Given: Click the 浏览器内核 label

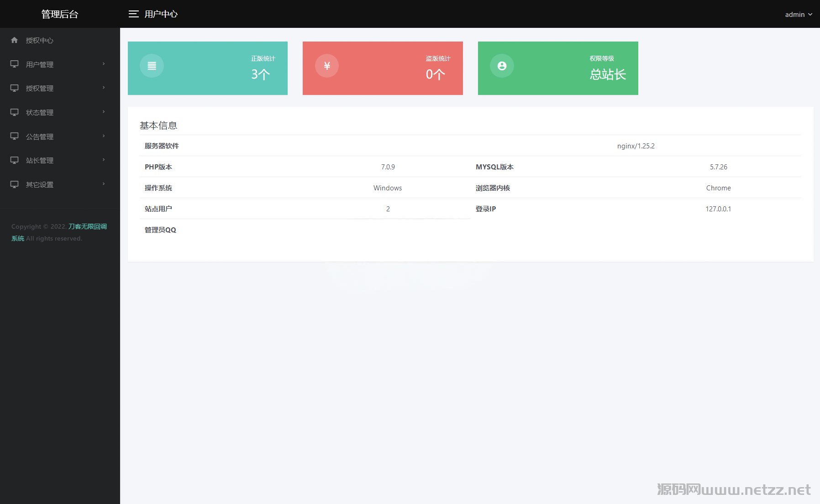Looking at the screenshot, I should pyautogui.click(x=493, y=188).
